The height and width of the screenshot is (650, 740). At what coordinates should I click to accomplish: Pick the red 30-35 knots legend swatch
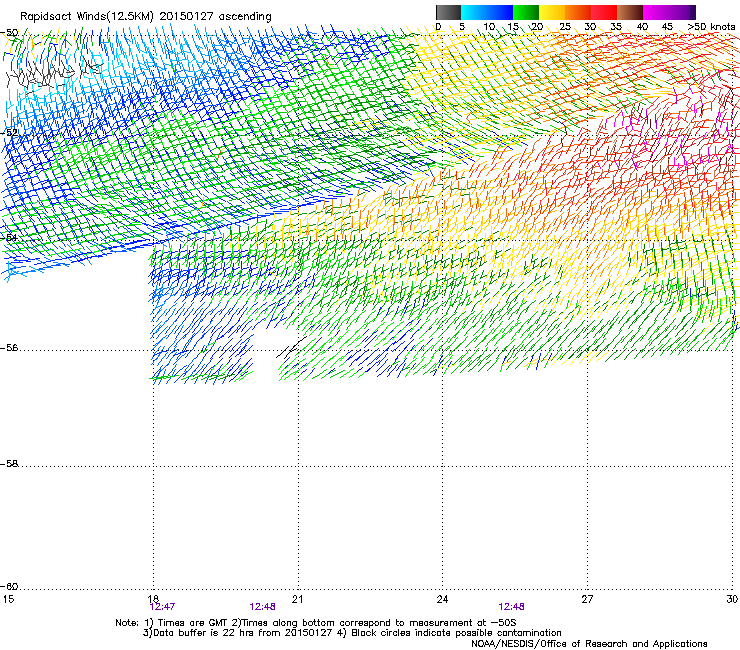(x=604, y=12)
